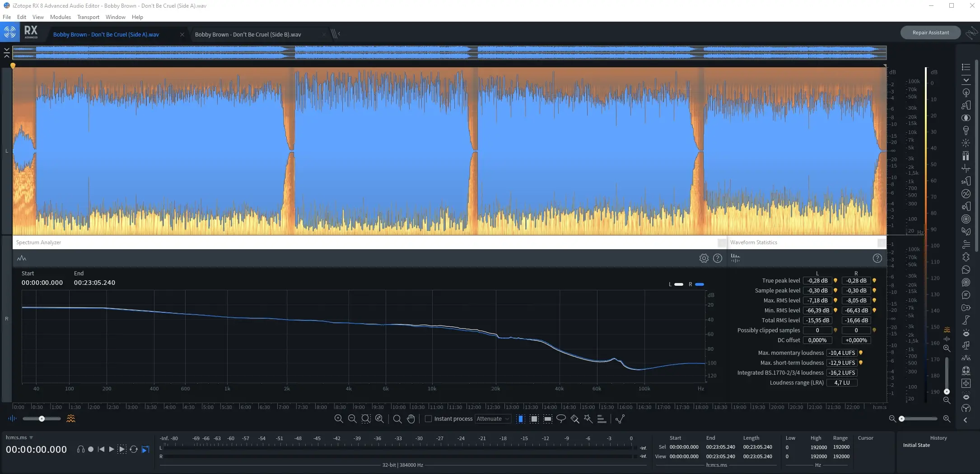Enable the Instant process checkbox
The height and width of the screenshot is (474, 980).
coord(429,418)
